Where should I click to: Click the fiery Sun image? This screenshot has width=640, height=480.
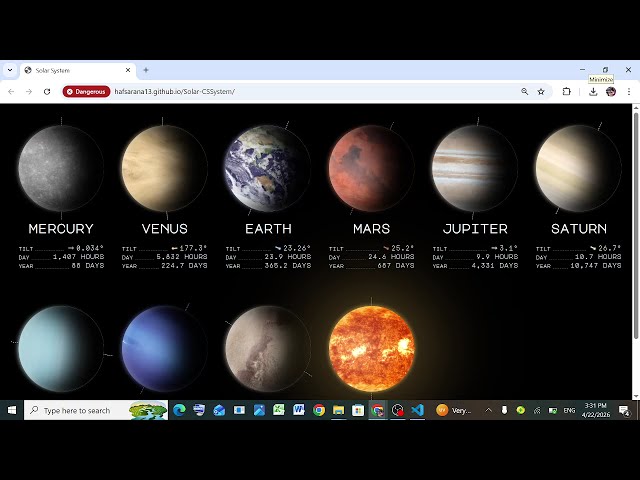coord(371,349)
